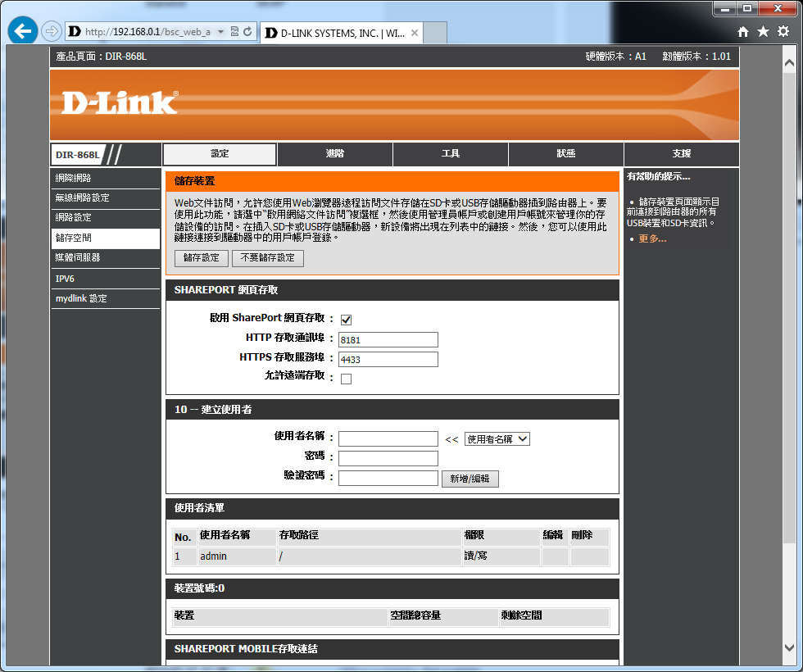Click the 儲存設定 button

pos(202,258)
